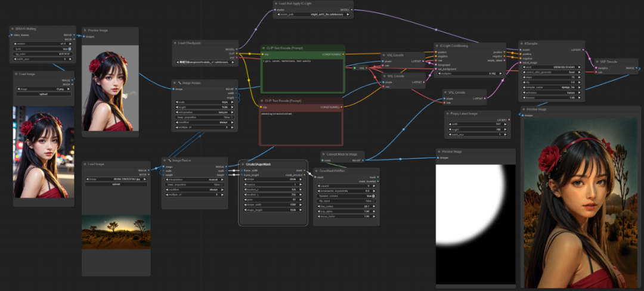Click the negative prompt text area in red node

coord(301,128)
